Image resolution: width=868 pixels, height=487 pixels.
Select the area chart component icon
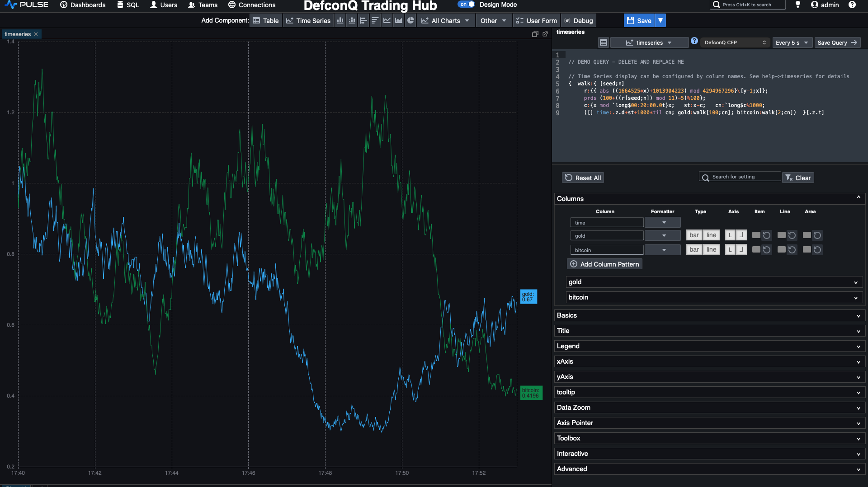(x=398, y=20)
